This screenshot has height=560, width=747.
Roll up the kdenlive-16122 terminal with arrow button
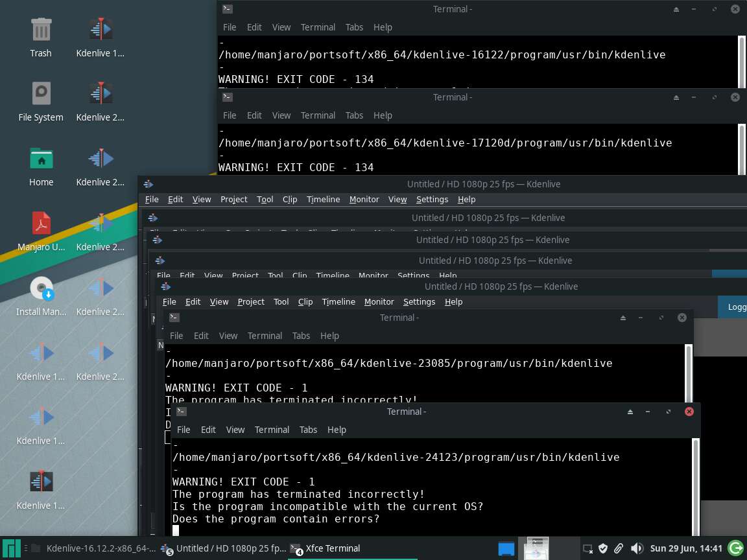[x=676, y=9]
